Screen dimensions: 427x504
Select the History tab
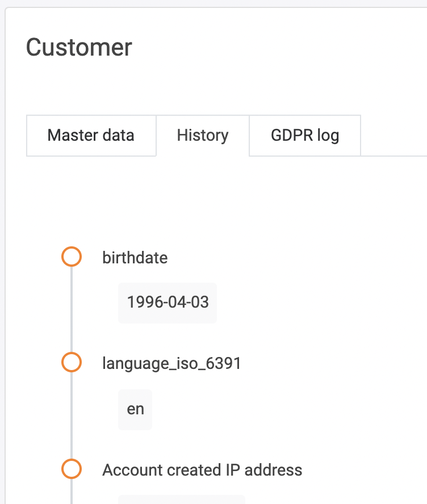click(x=203, y=136)
